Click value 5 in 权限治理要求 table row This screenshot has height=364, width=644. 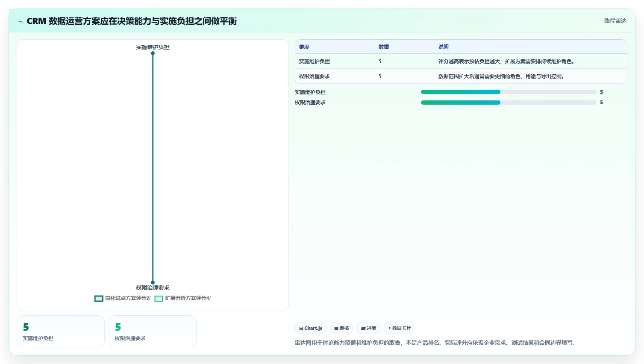coord(380,76)
